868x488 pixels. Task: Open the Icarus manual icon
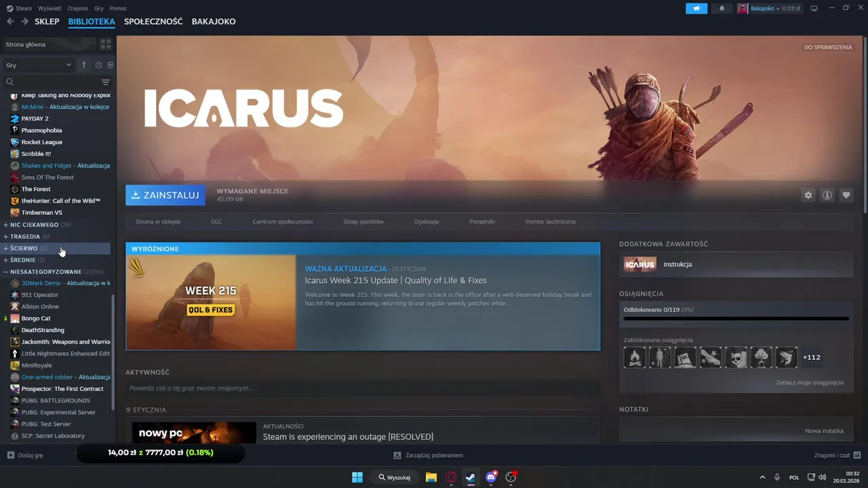(x=640, y=264)
